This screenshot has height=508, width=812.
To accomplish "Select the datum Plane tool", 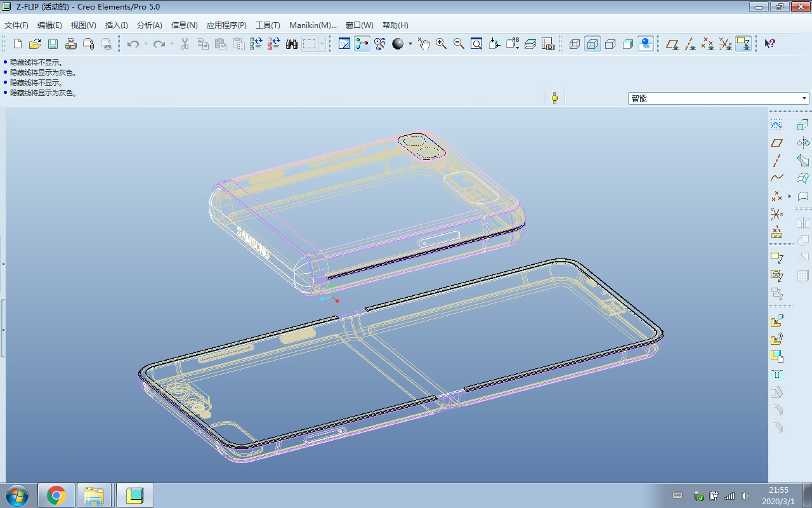I will [776, 143].
